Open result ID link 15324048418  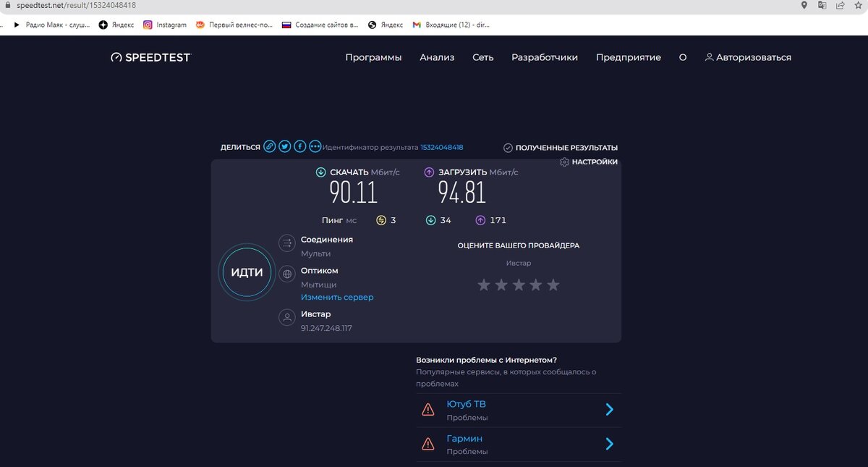pyautogui.click(x=441, y=147)
